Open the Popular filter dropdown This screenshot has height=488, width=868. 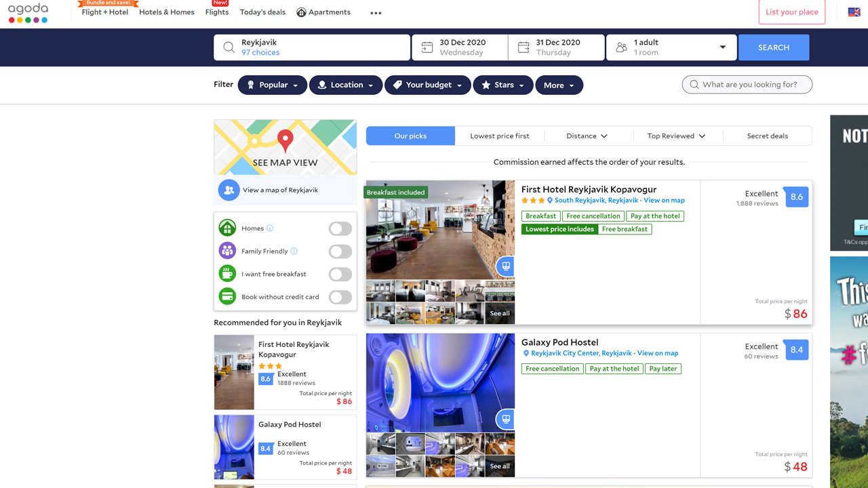[273, 85]
